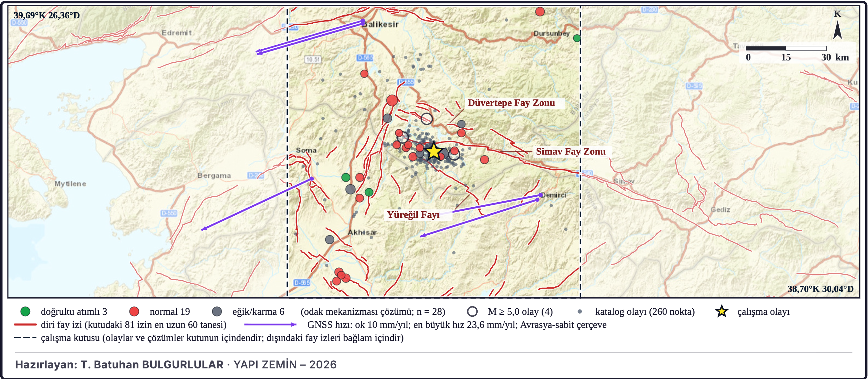Click the Gediz town label
This screenshot has height=379, width=868.
pyautogui.click(x=721, y=209)
